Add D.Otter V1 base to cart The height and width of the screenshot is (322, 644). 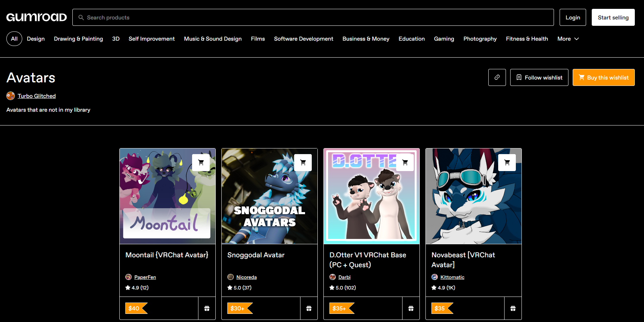[x=405, y=163]
